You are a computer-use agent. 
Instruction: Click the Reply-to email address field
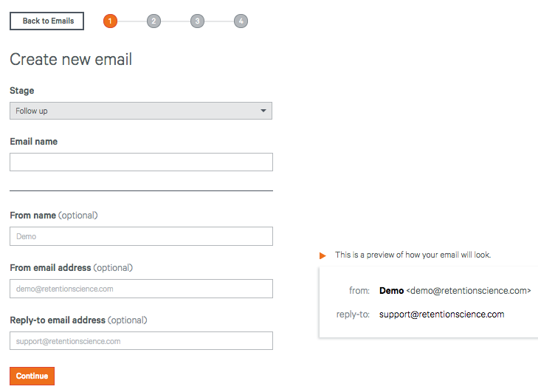[x=141, y=341]
